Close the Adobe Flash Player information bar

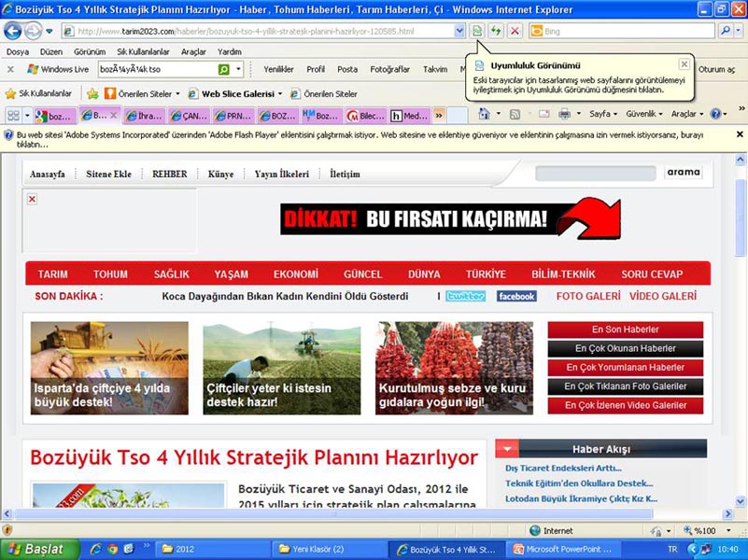point(740,134)
